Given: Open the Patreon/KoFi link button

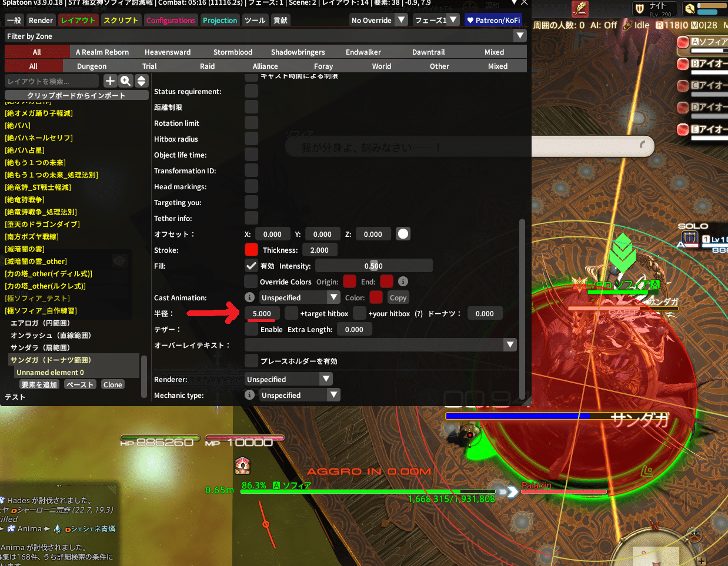Looking at the screenshot, I should 493,20.
